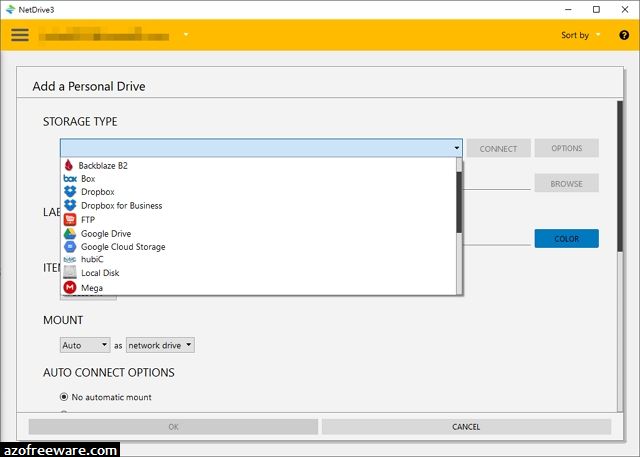Click the Dropbox for Business logo icon

tap(70, 205)
